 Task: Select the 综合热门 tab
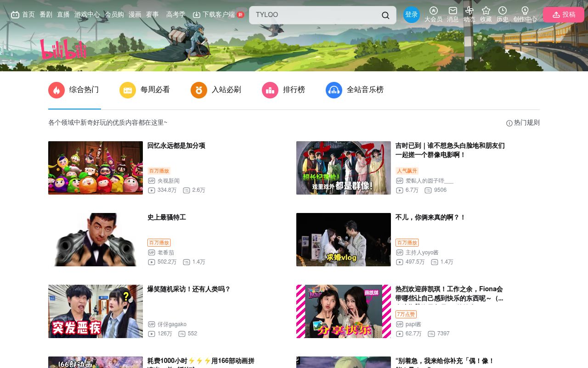tap(74, 90)
